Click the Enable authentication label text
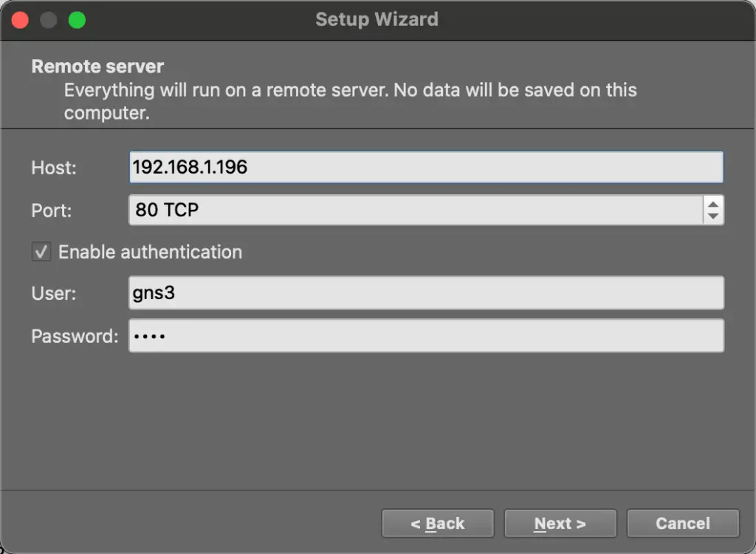756x554 pixels. coord(150,252)
